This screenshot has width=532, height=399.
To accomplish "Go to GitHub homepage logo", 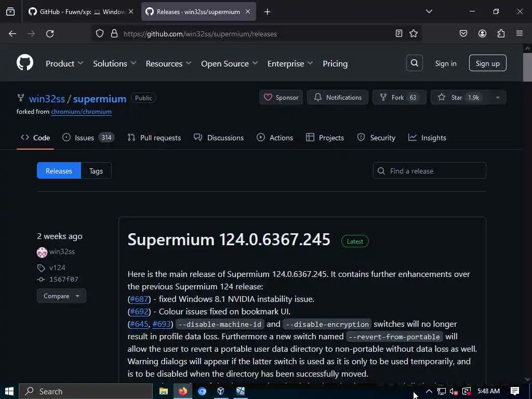I will point(25,63).
